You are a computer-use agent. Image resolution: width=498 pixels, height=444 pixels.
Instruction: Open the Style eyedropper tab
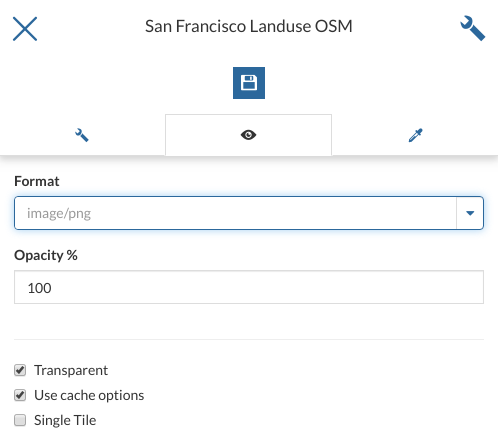pos(415,135)
